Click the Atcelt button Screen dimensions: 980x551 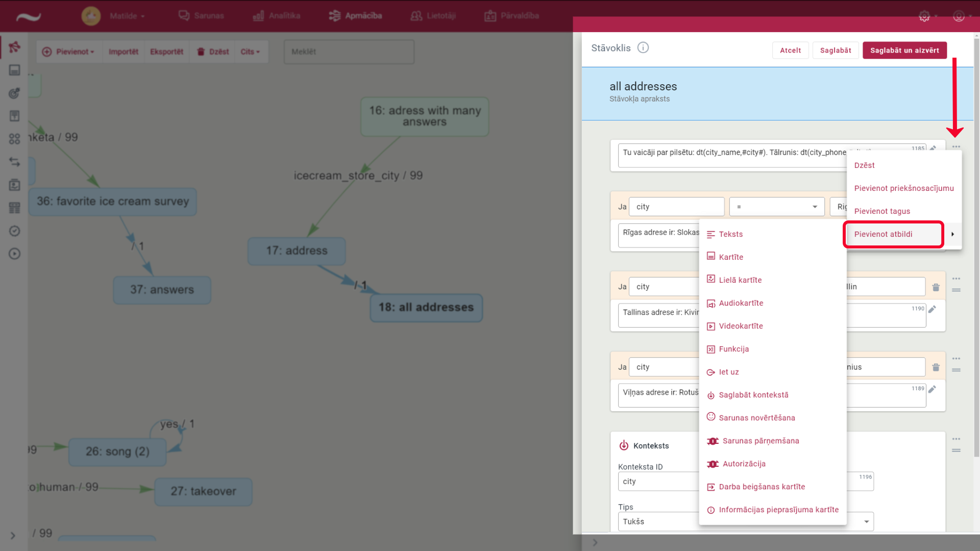[790, 50]
